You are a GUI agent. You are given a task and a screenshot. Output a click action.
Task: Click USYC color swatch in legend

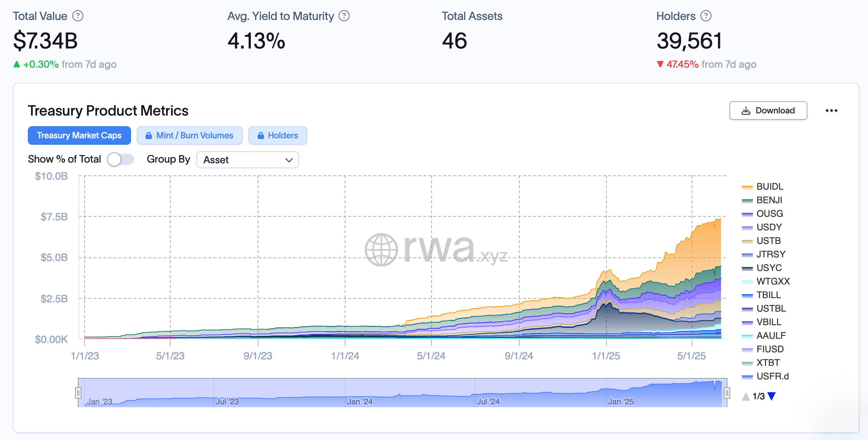tap(747, 268)
